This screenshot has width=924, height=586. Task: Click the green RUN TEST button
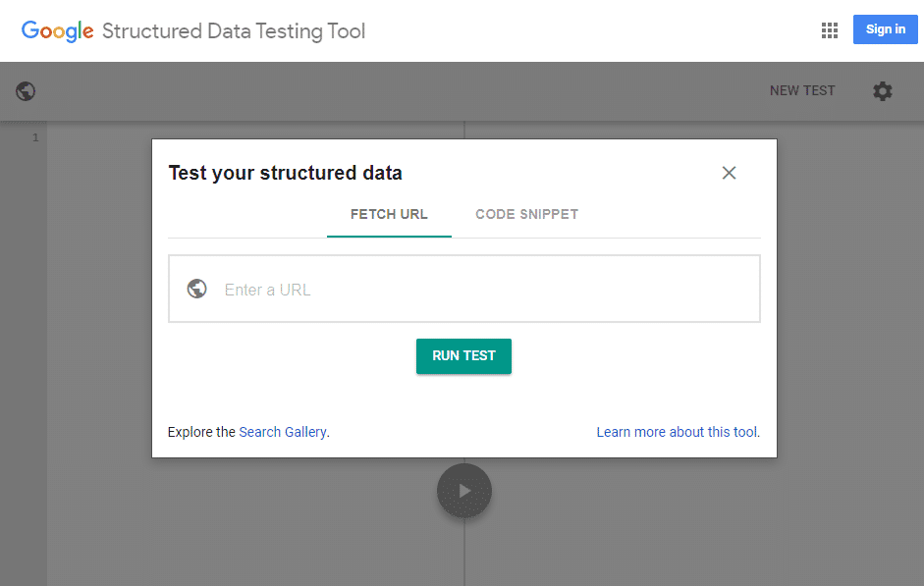[x=463, y=355]
